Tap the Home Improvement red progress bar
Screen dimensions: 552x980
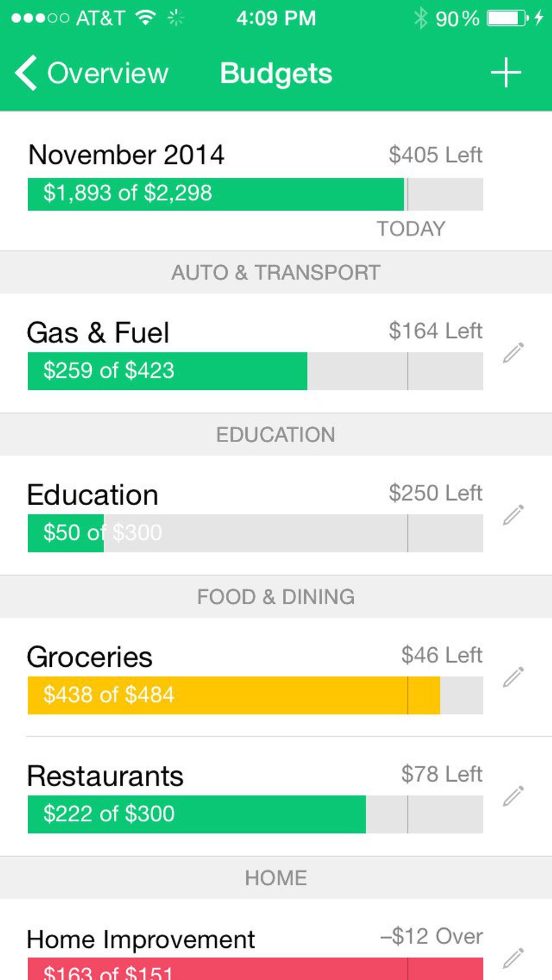(x=255, y=970)
